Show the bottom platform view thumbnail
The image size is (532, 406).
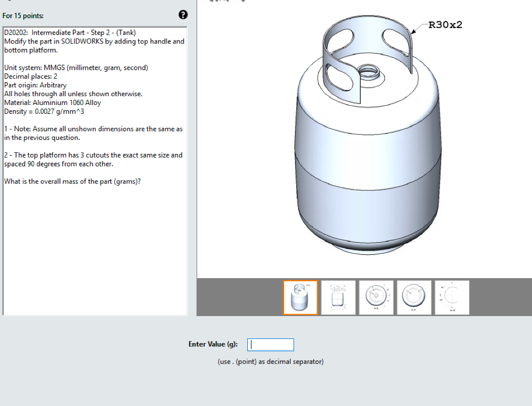[x=414, y=297]
